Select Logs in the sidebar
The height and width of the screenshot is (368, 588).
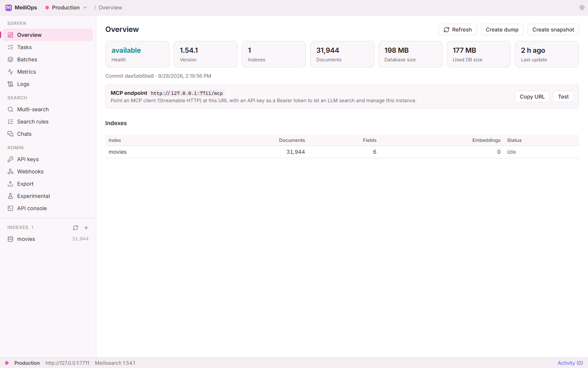point(48,84)
